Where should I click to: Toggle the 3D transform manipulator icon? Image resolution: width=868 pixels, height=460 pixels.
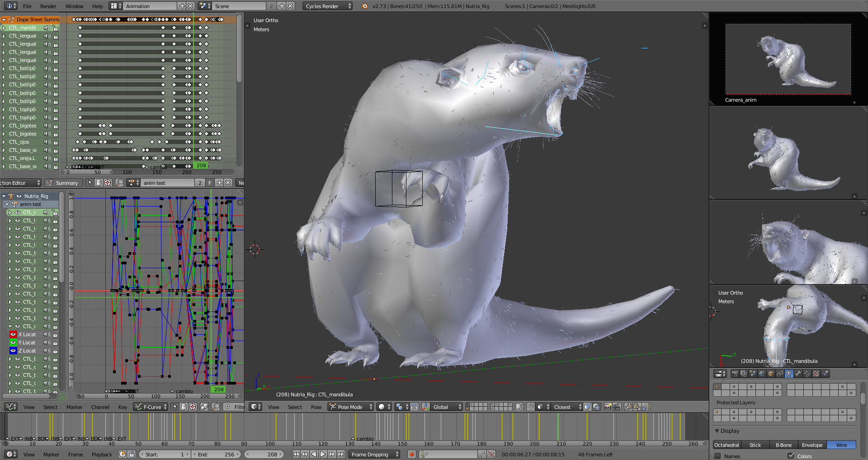point(426,407)
